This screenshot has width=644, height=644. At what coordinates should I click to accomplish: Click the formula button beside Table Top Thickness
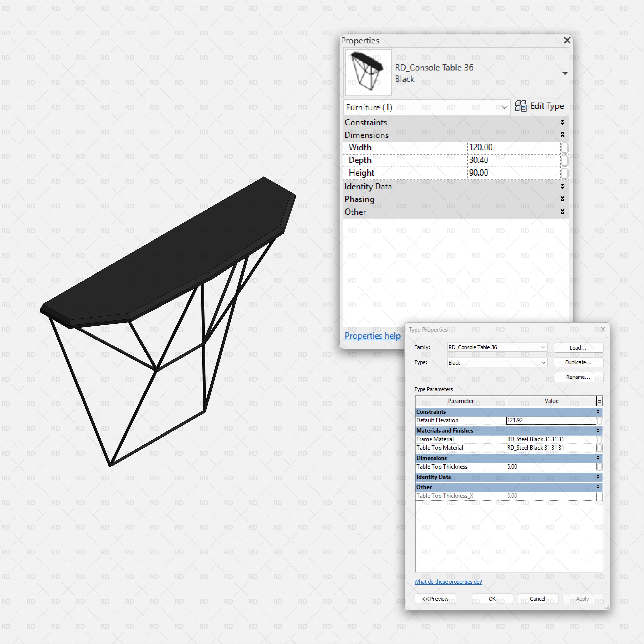point(599,466)
